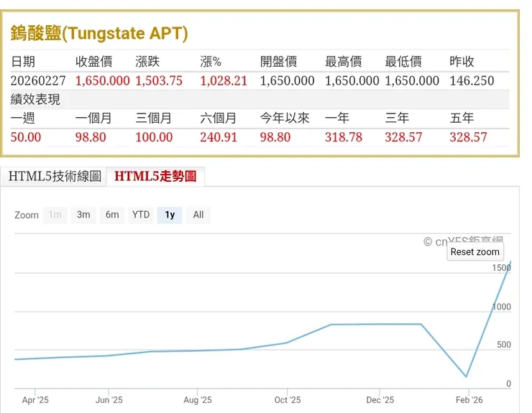Click the 昨收 value 146.250
Viewport: 532px width, 413px height.
coord(472,80)
